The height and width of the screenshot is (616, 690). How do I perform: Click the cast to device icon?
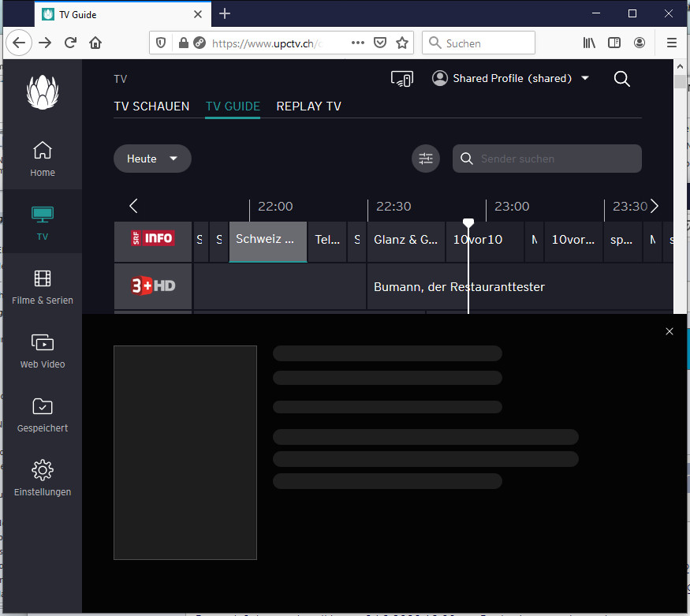[x=401, y=79]
